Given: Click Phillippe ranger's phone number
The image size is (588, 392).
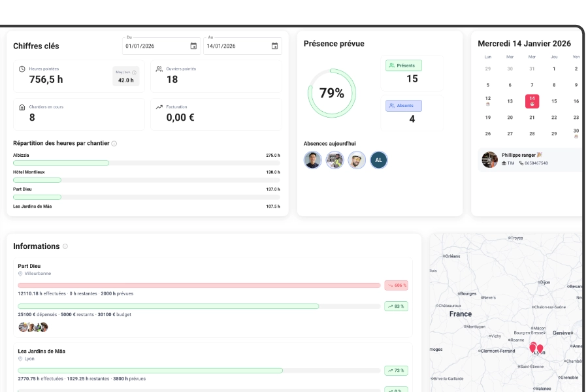Looking at the screenshot, I should [536, 163].
